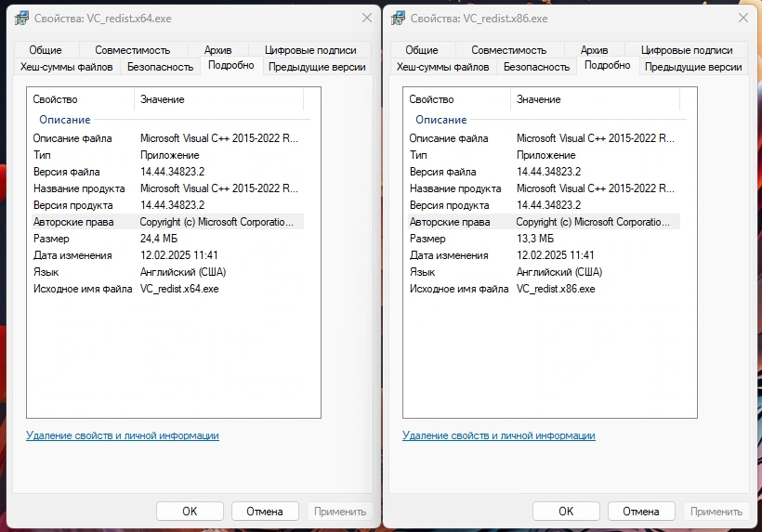The image size is (762, 532).
Task: Open Удаление свойств link in x64 window
Action: pyautogui.click(x=123, y=435)
